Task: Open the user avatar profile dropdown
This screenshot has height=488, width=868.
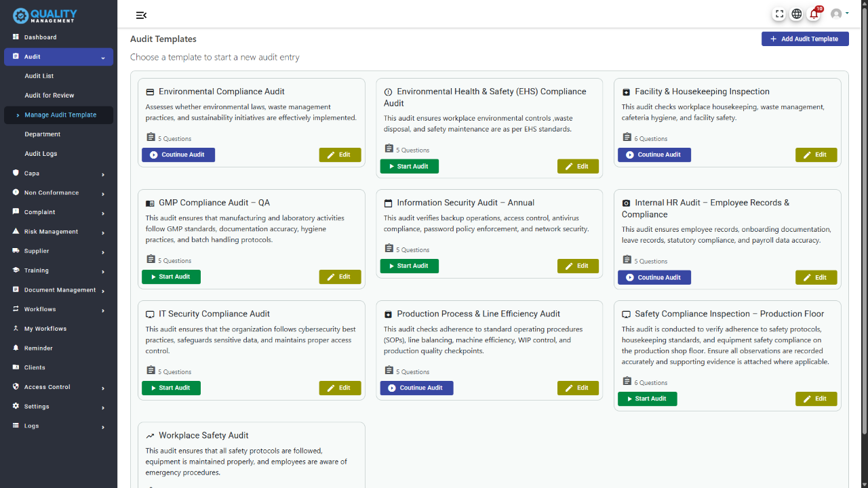Action: 839,14
